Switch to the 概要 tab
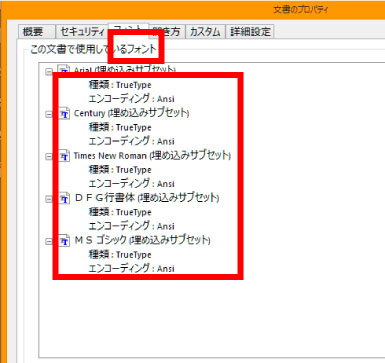 click(36, 32)
